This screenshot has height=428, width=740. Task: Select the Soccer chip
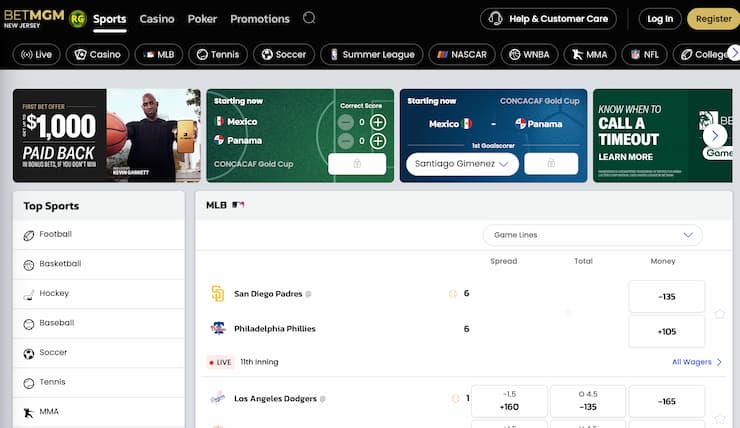284,55
